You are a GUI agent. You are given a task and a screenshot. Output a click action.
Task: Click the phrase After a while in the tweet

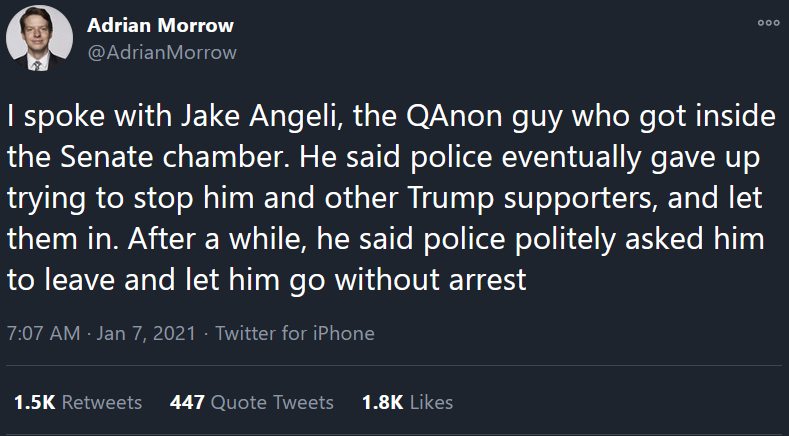[x=204, y=240]
